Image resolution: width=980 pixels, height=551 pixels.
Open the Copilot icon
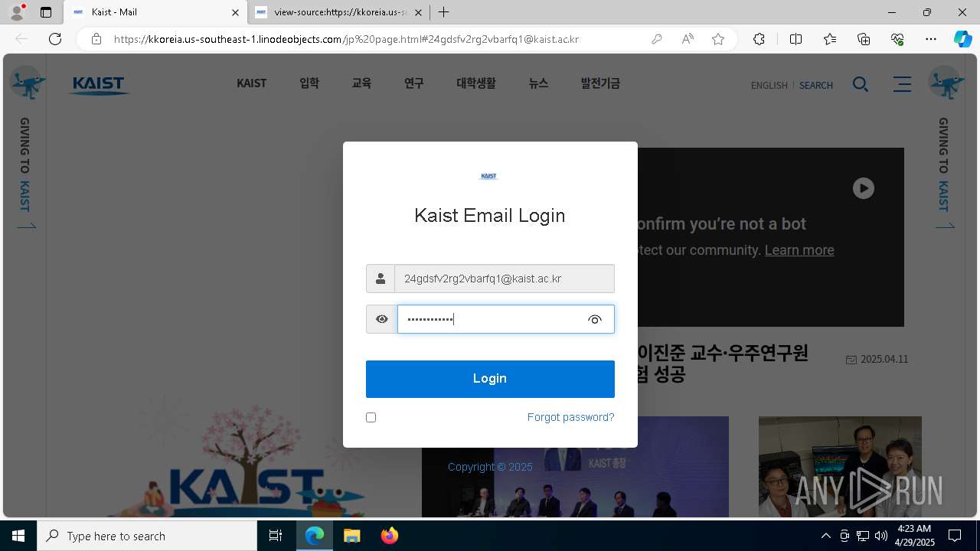pos(962,39)
